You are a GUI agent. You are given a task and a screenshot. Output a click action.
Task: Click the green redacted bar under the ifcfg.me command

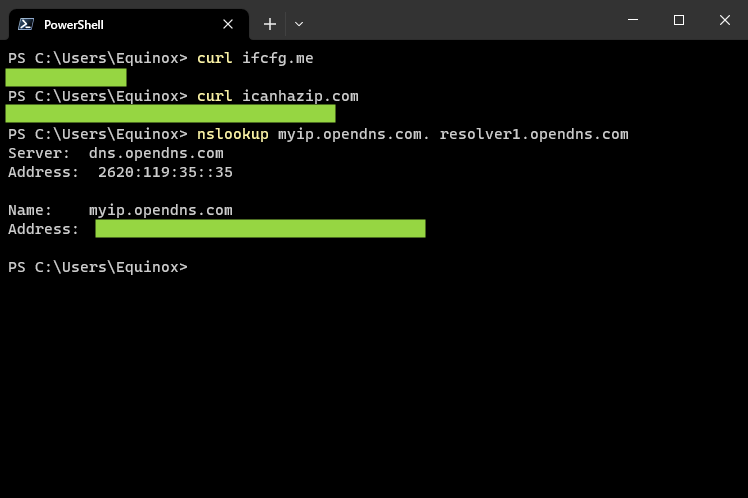tap(66, 77)
